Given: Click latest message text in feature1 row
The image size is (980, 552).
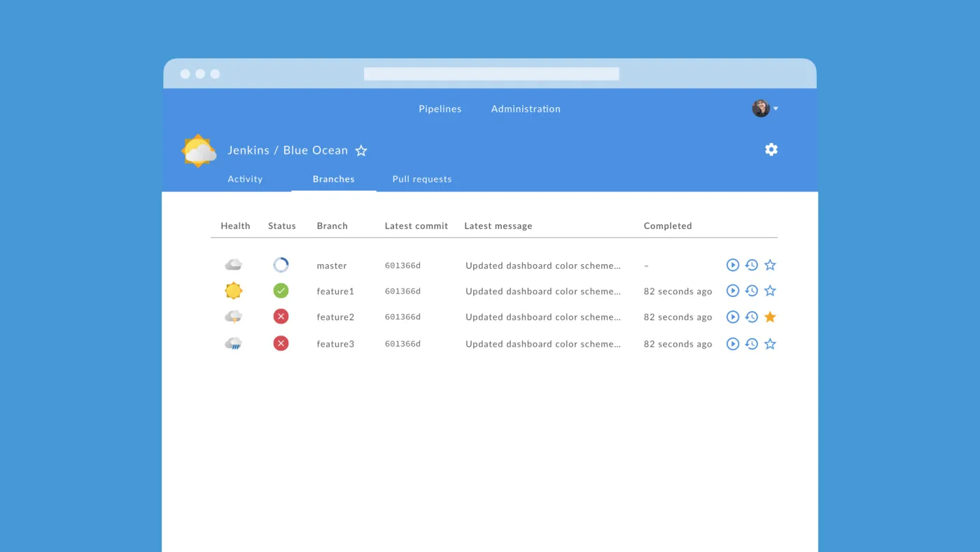Looking at the screenshot, I should click(x=543, y=291).
